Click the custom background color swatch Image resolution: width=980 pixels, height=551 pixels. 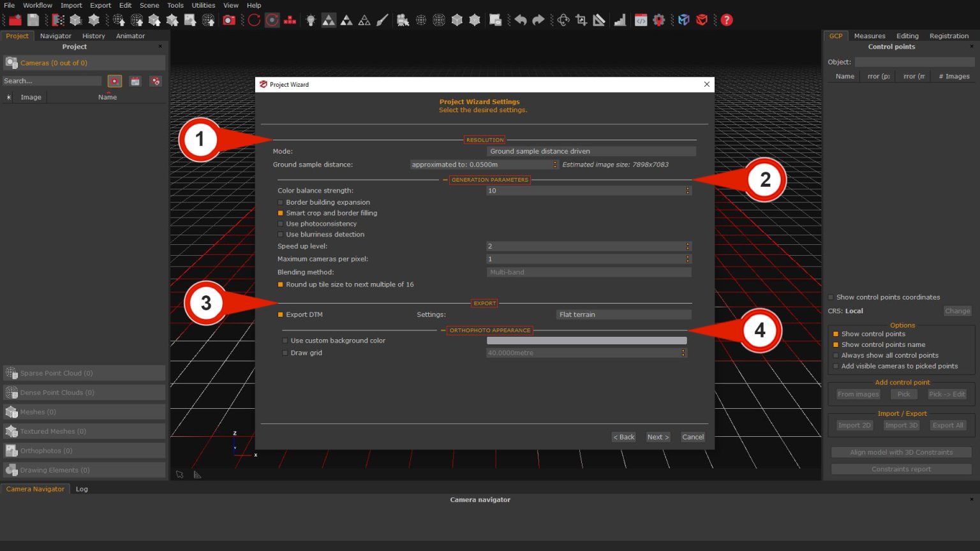click(x=586, y=341)
